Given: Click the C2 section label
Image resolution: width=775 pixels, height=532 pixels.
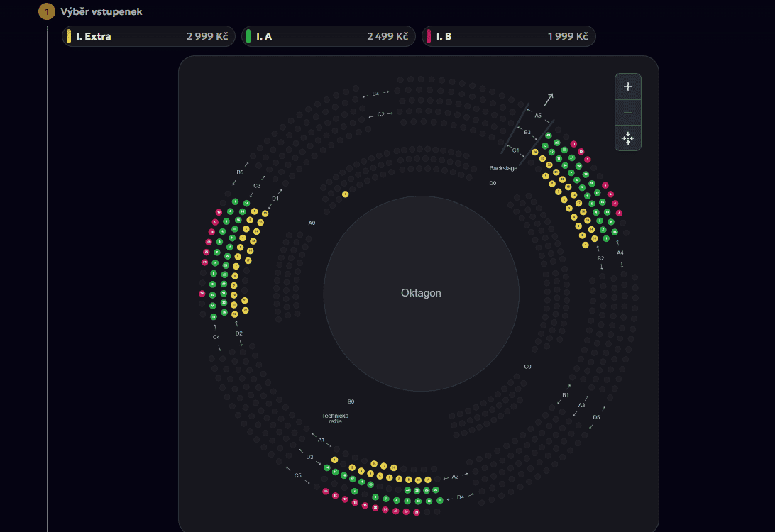Looking at the screenshot, I should tap(380, 115).
